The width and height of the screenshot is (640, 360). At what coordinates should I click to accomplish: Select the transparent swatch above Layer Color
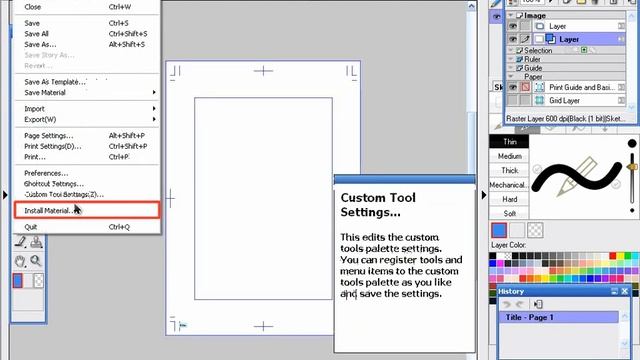(x=535, y=230)
